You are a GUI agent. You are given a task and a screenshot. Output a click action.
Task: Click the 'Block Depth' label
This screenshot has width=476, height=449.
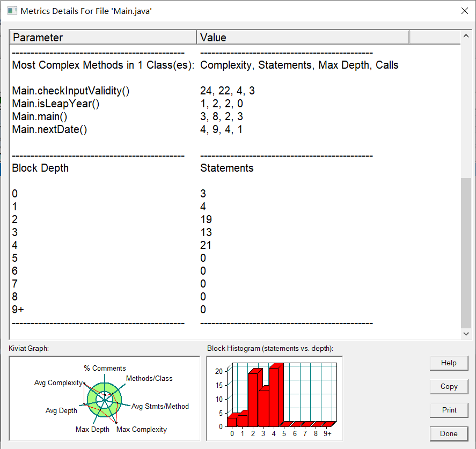tap(40, 168)
